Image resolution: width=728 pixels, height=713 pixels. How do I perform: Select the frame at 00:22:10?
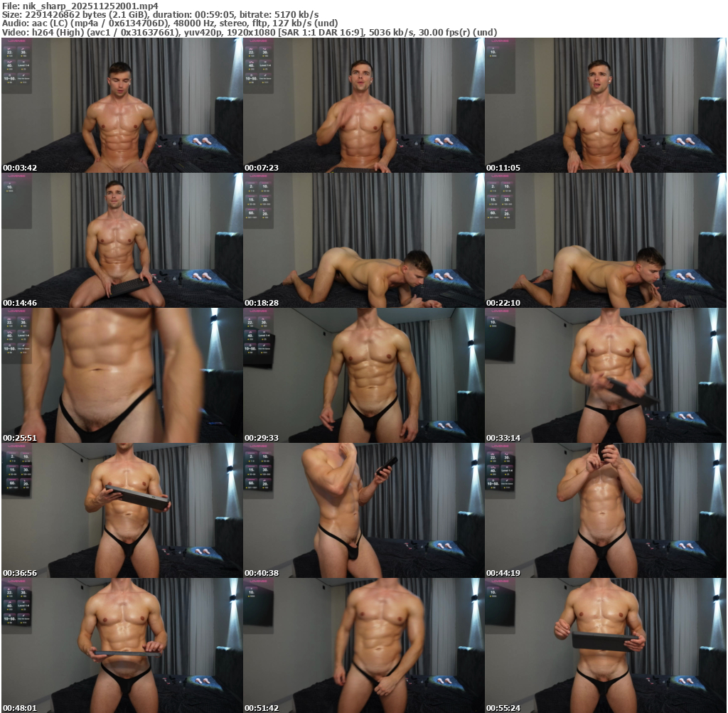(606, 240)
